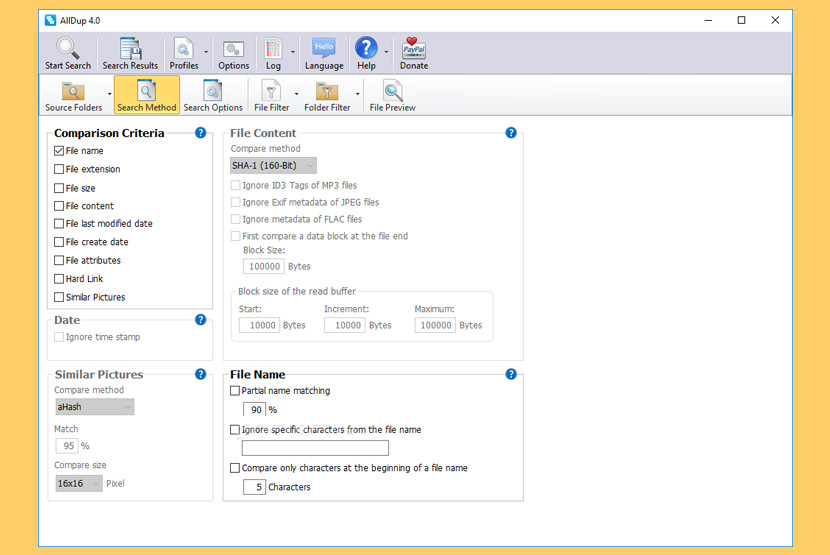Open the Source Folders icon
Image resolution: width=830 pixels, height=555 pixels.
tap(73, 91)
